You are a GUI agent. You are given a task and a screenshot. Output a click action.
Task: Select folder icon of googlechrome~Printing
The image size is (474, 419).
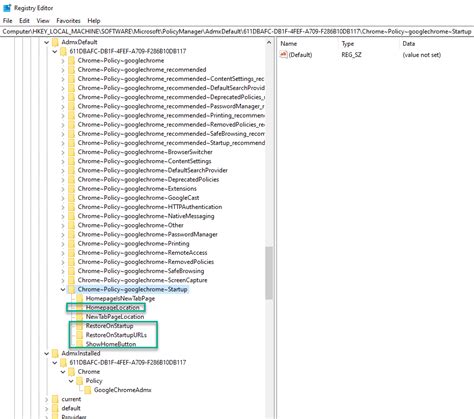point(71,244)
